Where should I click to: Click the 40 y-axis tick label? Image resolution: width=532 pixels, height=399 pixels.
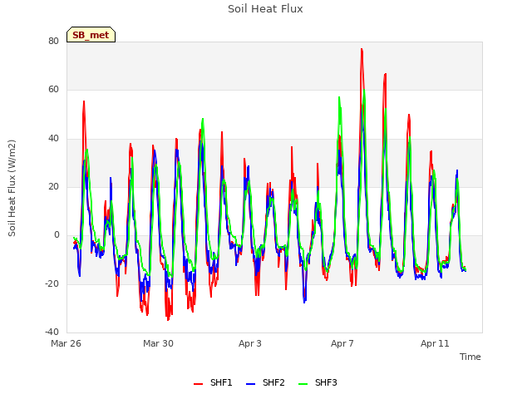pyautogui.click(x=53, y=139)
